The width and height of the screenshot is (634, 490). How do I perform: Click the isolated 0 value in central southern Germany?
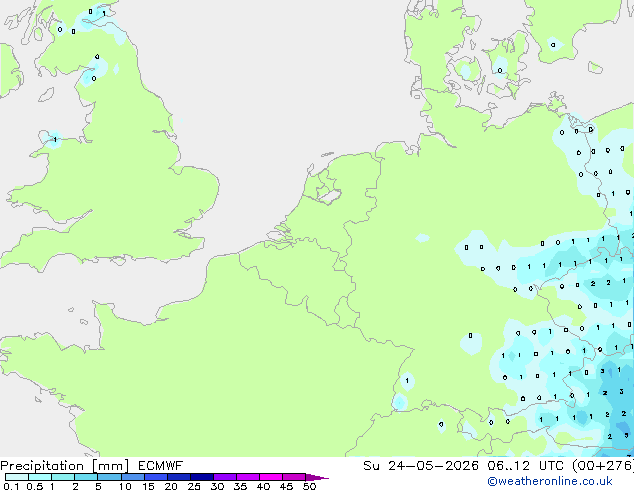click(x=470, y=336)
